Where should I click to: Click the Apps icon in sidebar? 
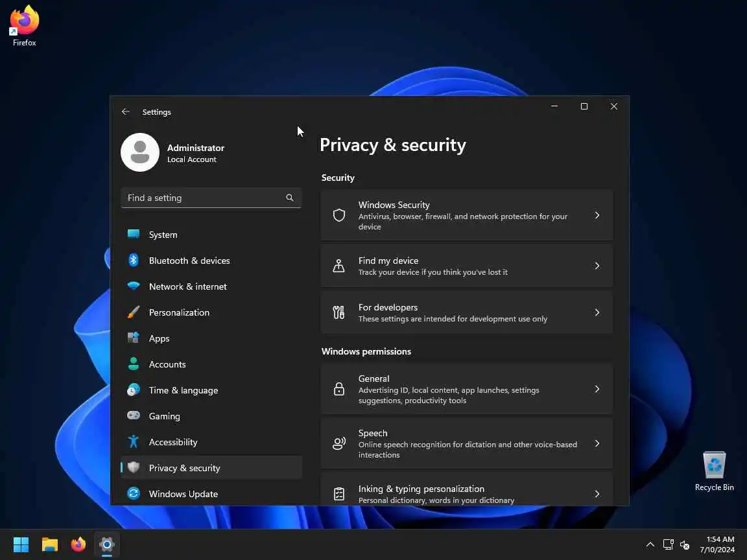pos(134,338)
